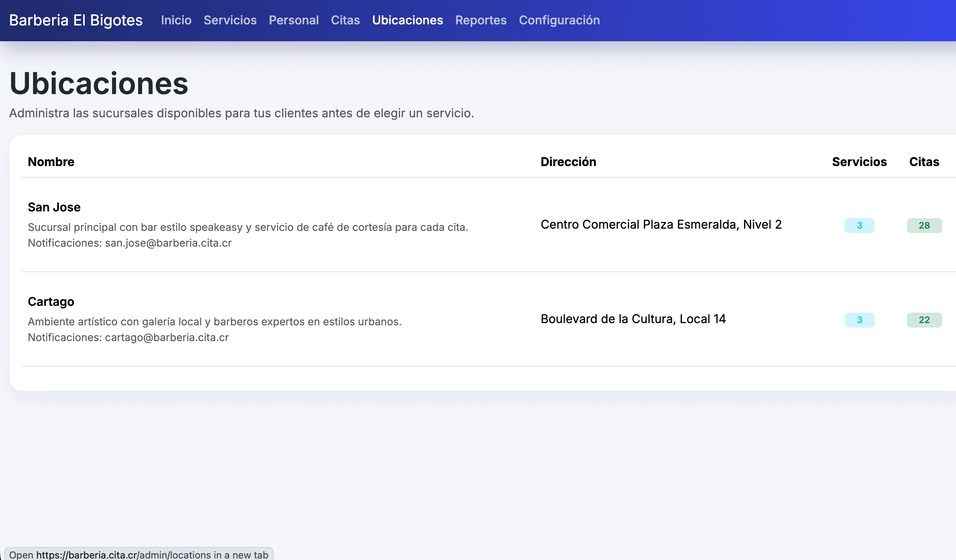Open the Reportes section
This screenshot has width=956, height=560.
coord(481,20)
